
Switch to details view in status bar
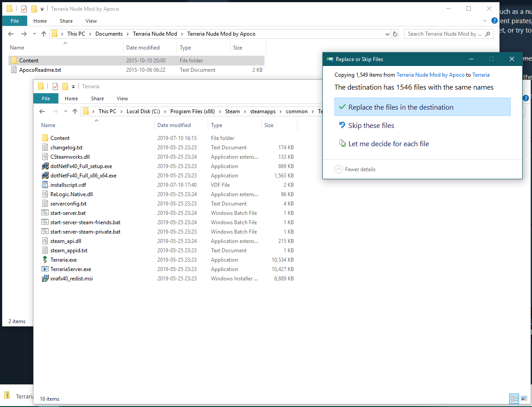(514, 399)
